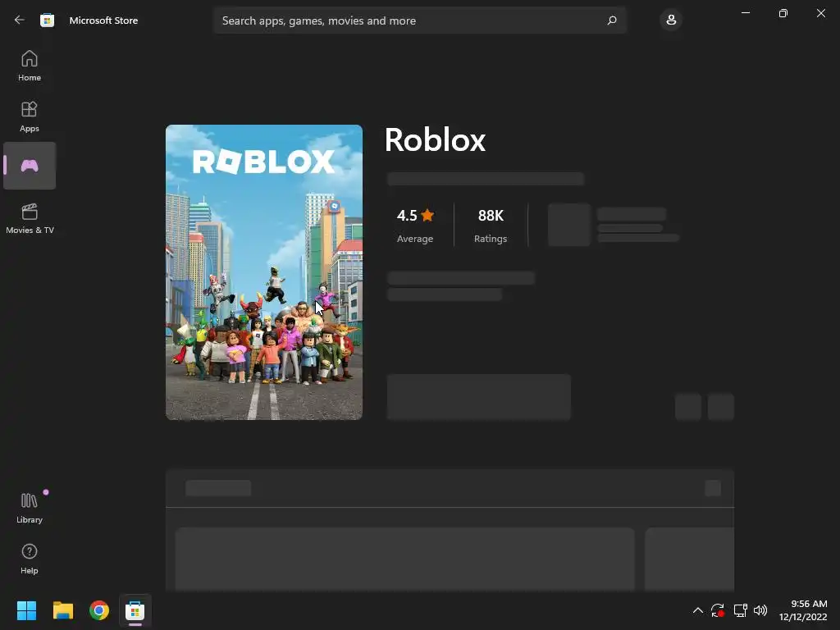Click the search apps, games, movies field
This screenshot has width=840, height=630.
click(420, 21)
